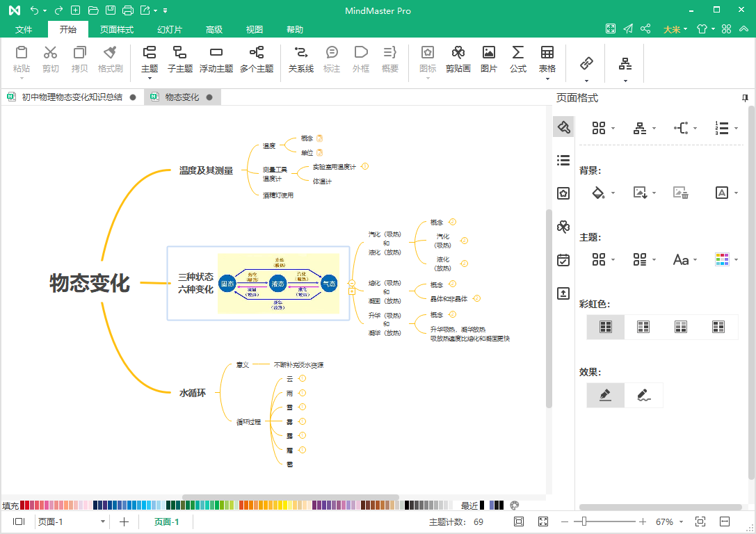Viewport: 756px width, 534px height.
Task: Select the hand-drawn sketch 效果 option
Action: (x=643, y=395)
